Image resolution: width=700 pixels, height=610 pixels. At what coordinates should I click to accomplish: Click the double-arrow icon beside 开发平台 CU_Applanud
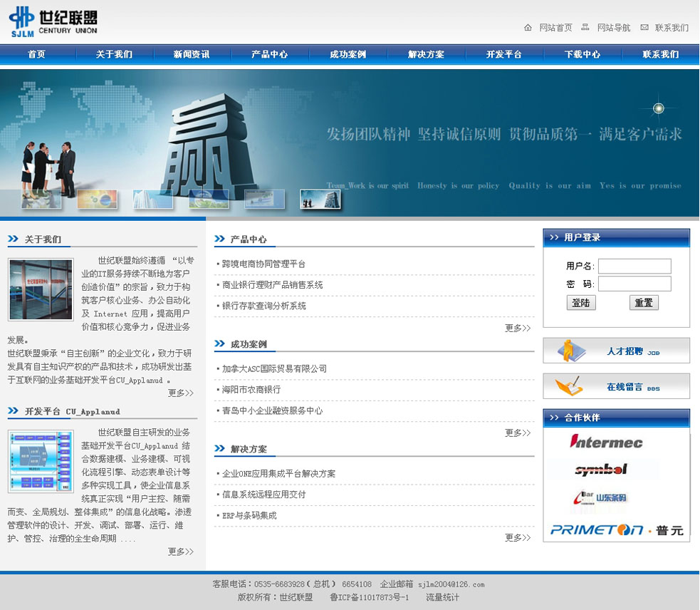coord(13,410)
